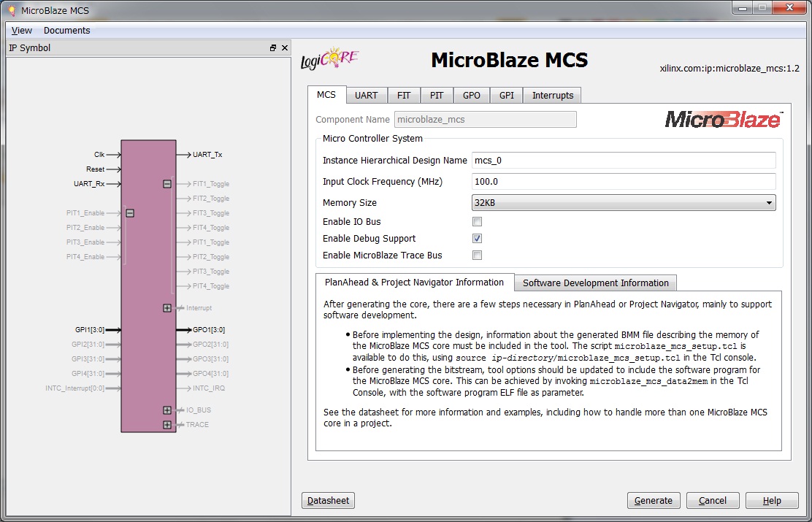Select the Clk port label

pos(99,155)
